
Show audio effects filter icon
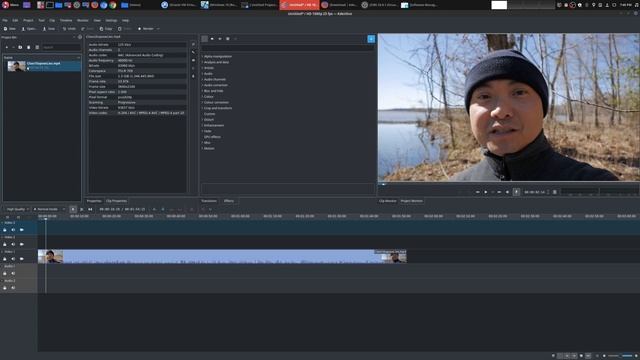pyautogui.click(x=220, y=39)
